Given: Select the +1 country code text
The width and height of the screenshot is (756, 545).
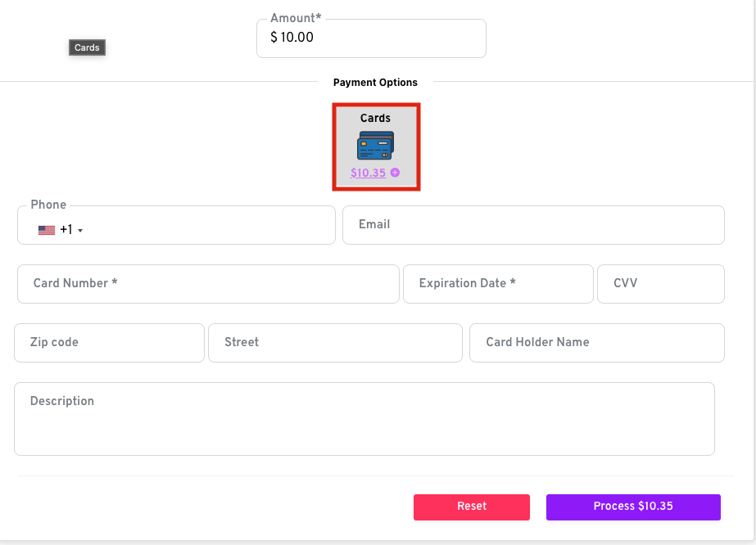Looking at the screenshot, I should coord(66,230).
